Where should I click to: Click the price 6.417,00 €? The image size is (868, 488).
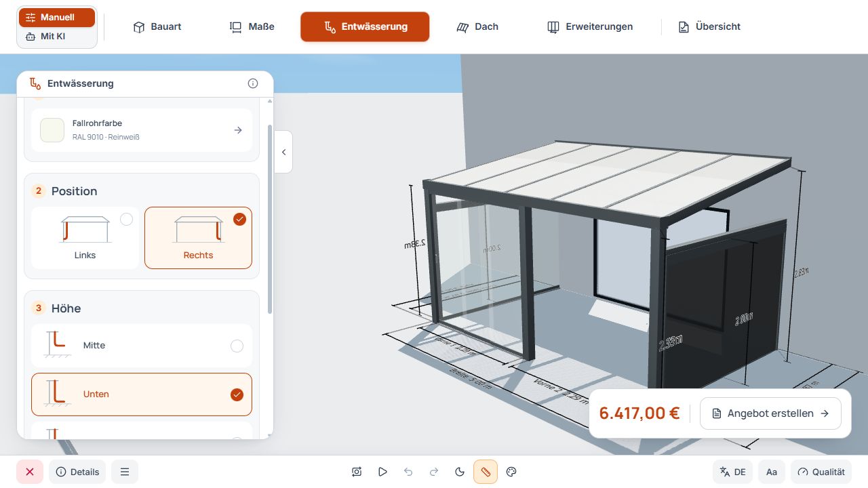tap(639, 413)
